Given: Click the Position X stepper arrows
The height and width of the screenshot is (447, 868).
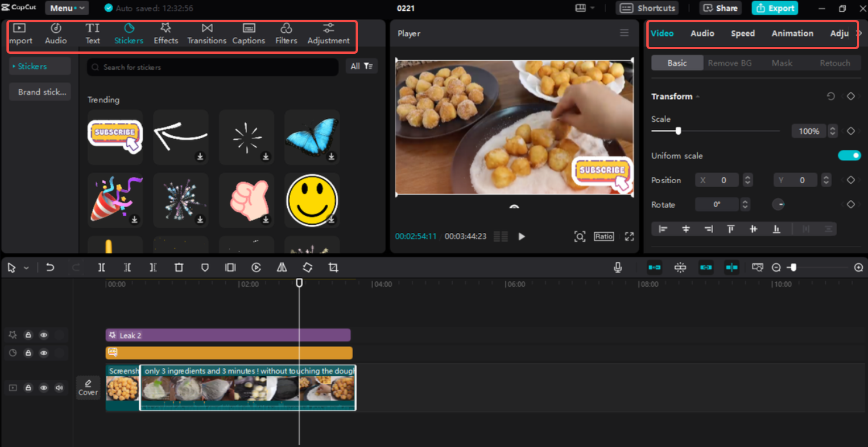Looking at the screenshot, I should pos(748,180).
